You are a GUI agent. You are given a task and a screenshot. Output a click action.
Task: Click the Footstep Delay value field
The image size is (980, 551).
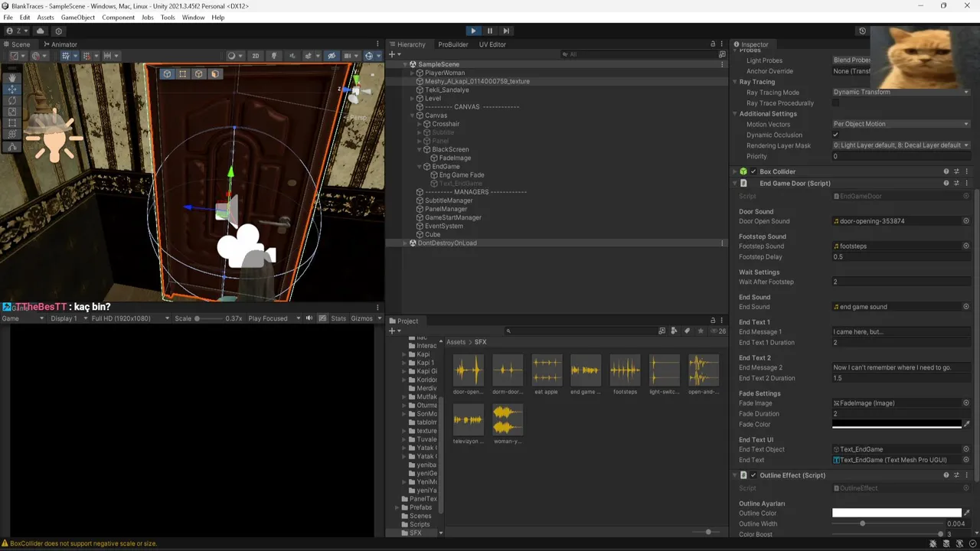point(901,257)
